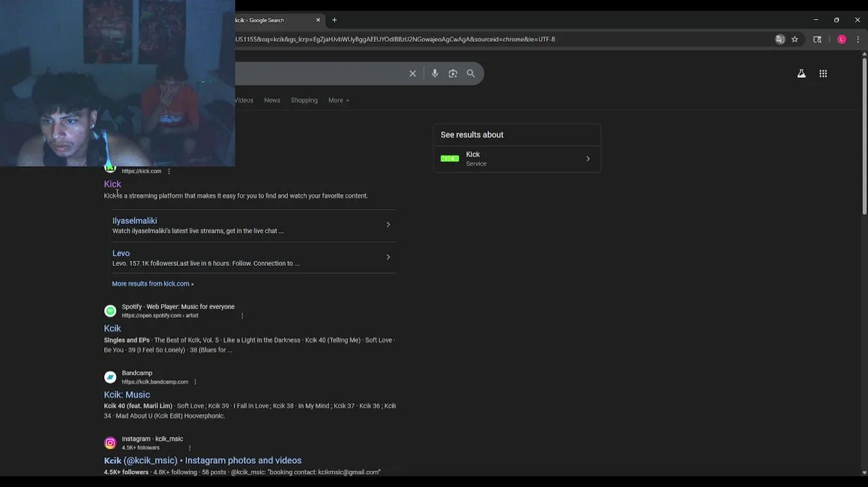The width and height of the screenshot is (868, 487).
Task: Switch to the Videos search tab
Action: pyautogui.click(x=244, y=100)
